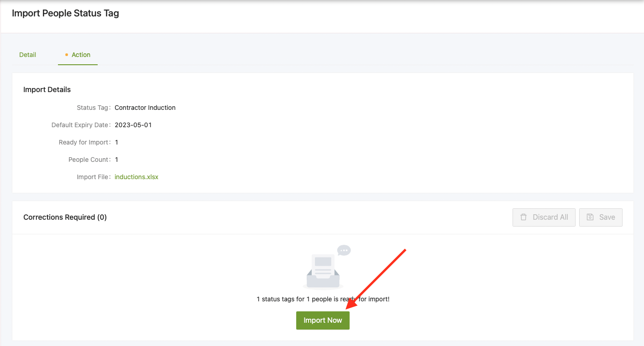Open the inductions.xlsx import file link
Image resolution: width=644 pixels, height=346 pixels.
click(x=136, y=177)
